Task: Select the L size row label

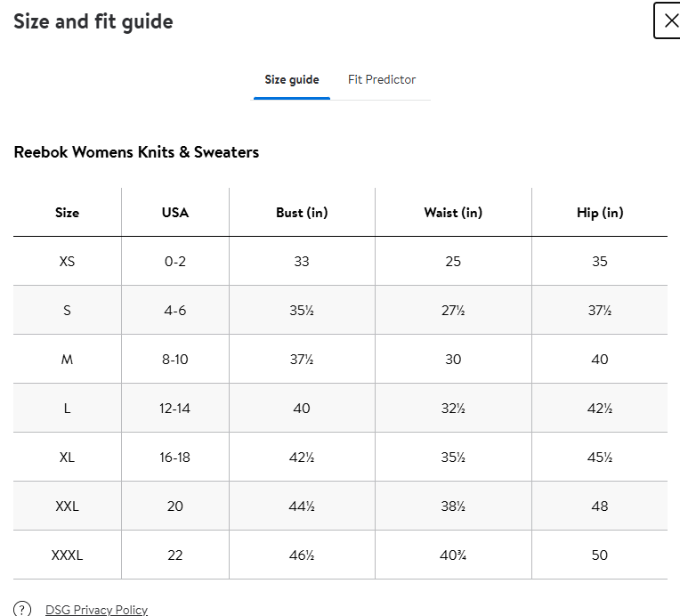Action: (x=67, y=409)
